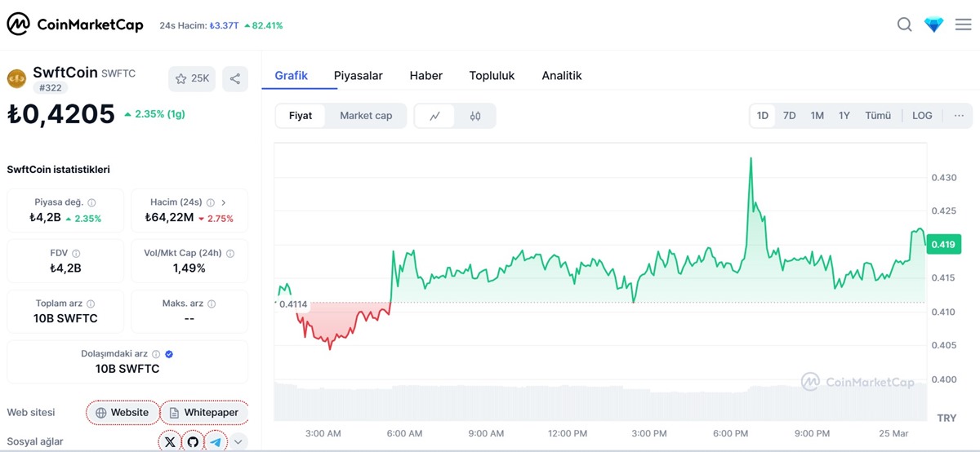Select the 6:00 PM time axis label
980x452 pixels.
[x=731, y=433]
